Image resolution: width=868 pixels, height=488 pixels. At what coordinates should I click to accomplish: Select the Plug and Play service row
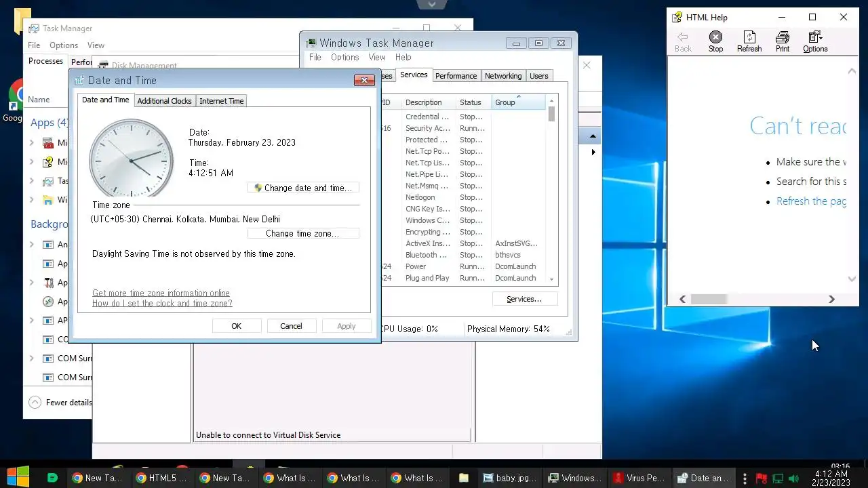click(464, 278)
